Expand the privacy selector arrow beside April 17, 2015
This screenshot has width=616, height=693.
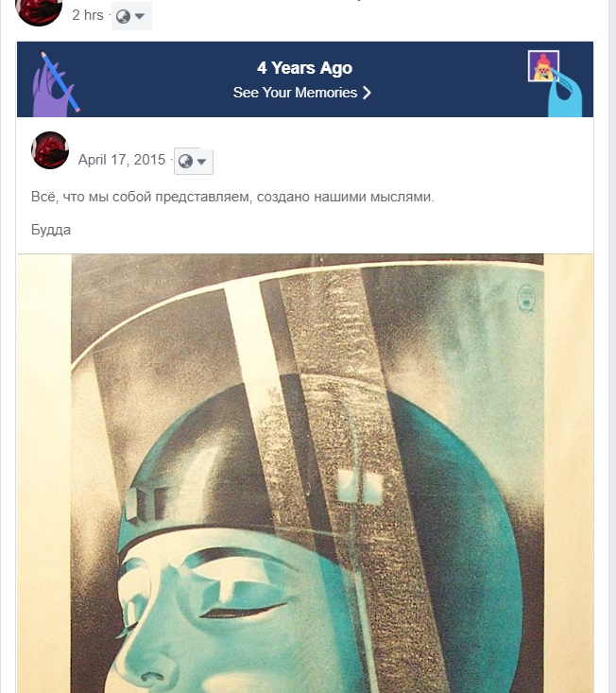pos(202,162)
